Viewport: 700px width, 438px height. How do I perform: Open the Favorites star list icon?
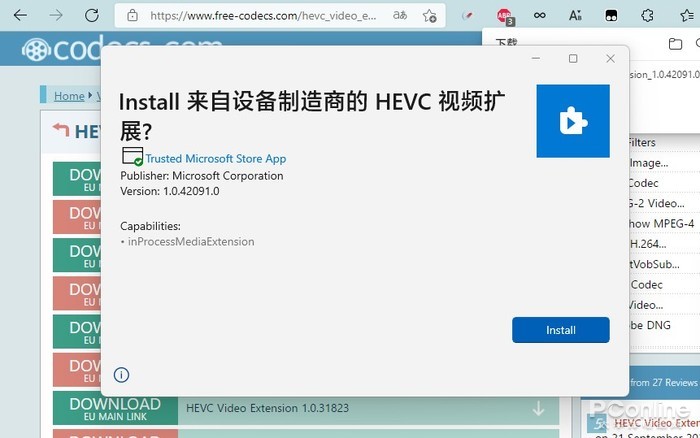pyautogui.click(x=688, y=16)
